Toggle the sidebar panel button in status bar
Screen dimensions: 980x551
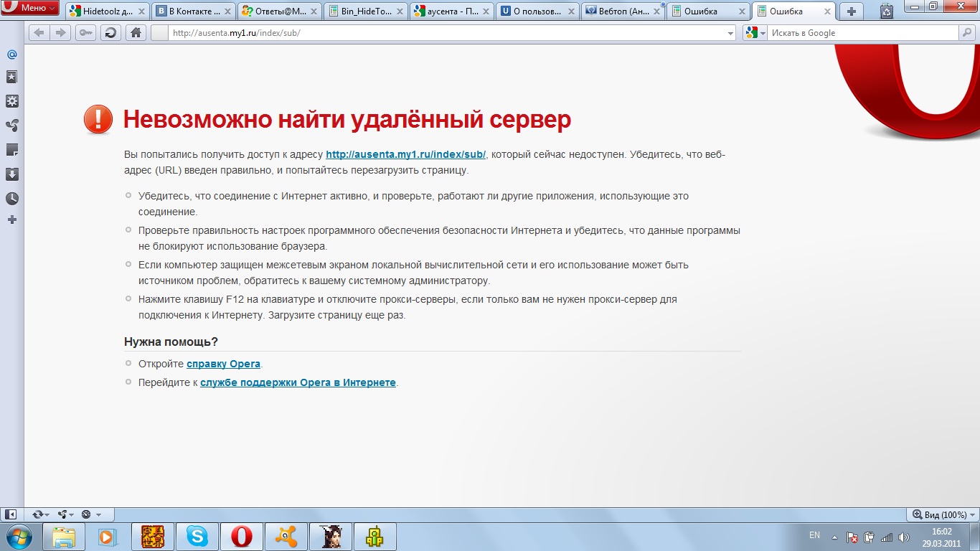11,514
